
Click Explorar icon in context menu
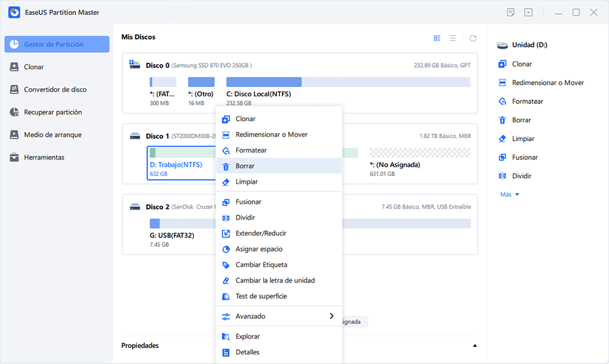226,337
